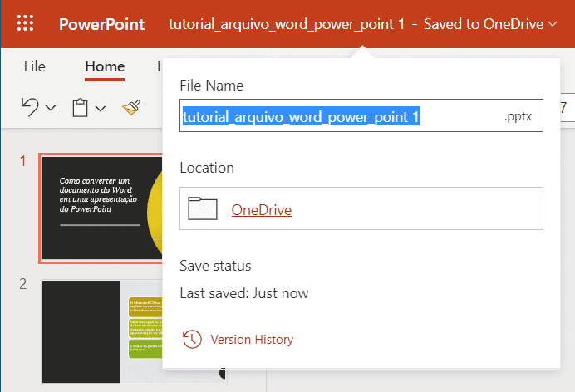Click the Version History clock icon
Screen dimensions: 575x392
(x=192, y=339)
